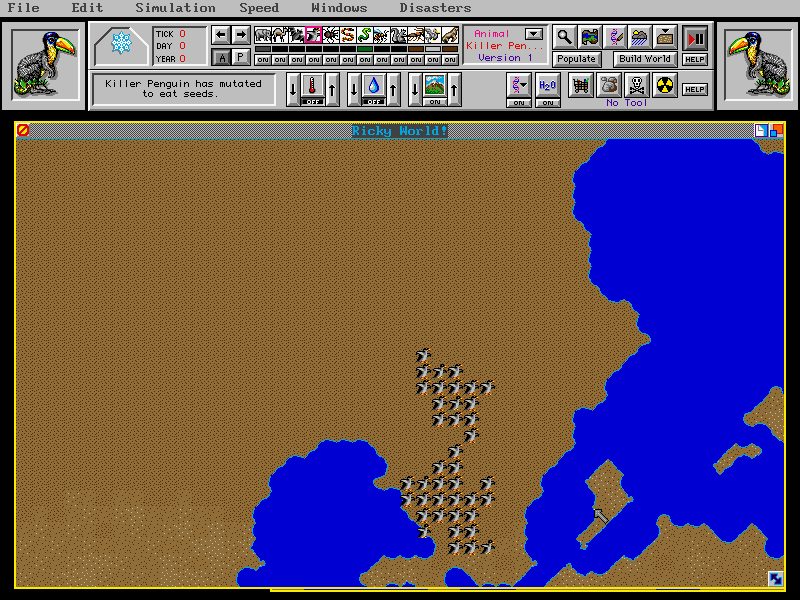This screenshot has height=600, width=800.
Task: Select the orange snake species icon
Action: (x=347, y=35)
